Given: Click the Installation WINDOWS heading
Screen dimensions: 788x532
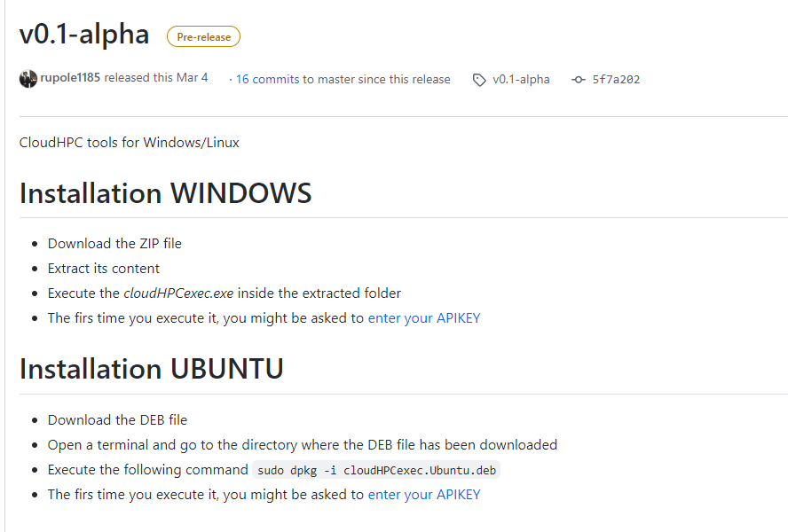Looking at the screenshot, I should click(x=165, y=193).
